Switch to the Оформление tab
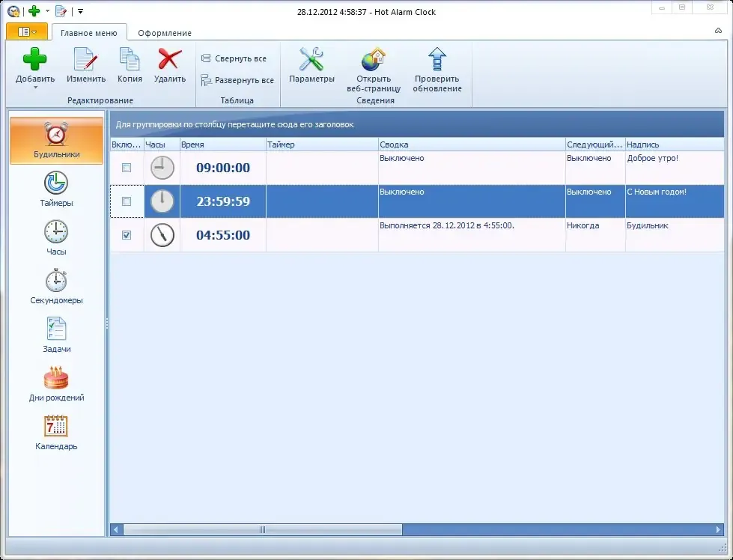Viewport: 733px width, 560px height. (x=165, y=33)
